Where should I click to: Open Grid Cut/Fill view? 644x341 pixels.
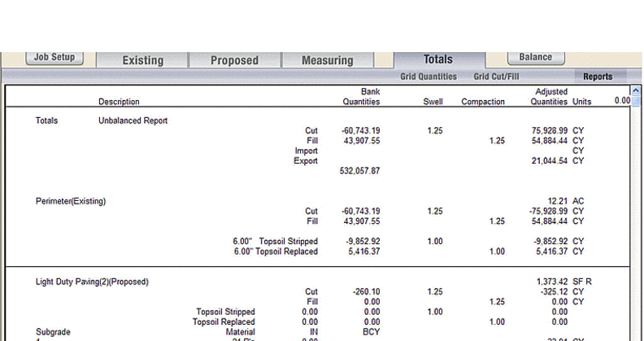[x=496, y=77]
